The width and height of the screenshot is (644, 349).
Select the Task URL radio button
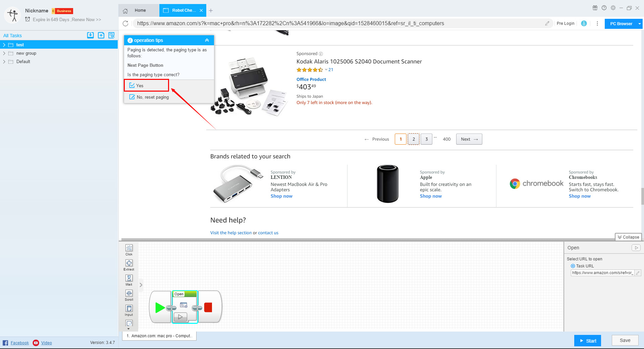(x=573, y=266)
